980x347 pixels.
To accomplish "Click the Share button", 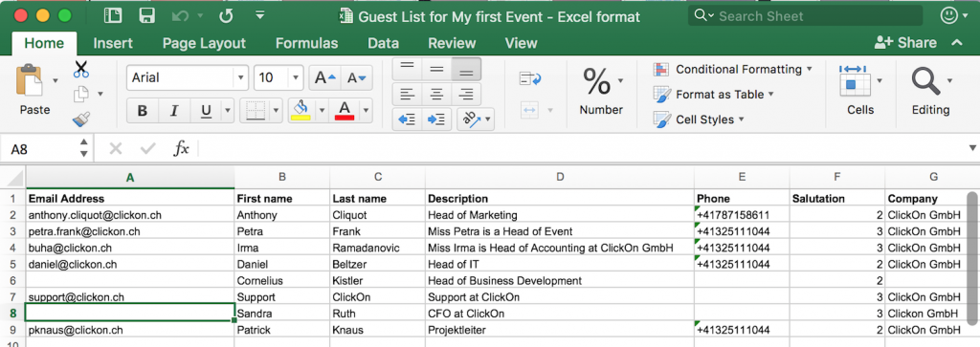I will pyautogui.click(x=905, y=42).
